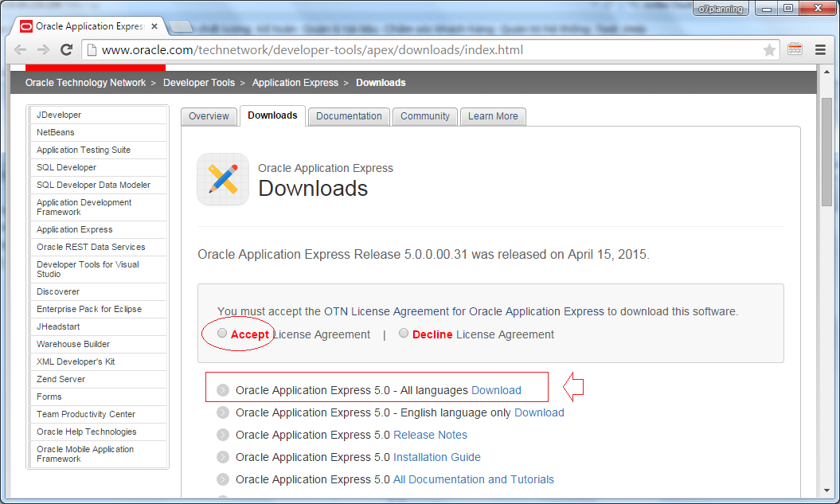Screen dimensions: 840x504
Task: Open the Chrome hamburger menu
Action: 820,50
